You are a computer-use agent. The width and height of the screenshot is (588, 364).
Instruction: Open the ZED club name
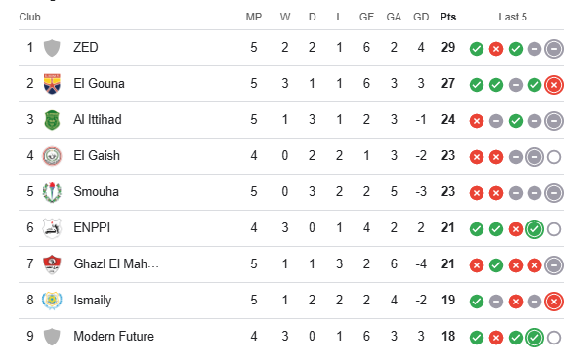(x=86, y=47)
